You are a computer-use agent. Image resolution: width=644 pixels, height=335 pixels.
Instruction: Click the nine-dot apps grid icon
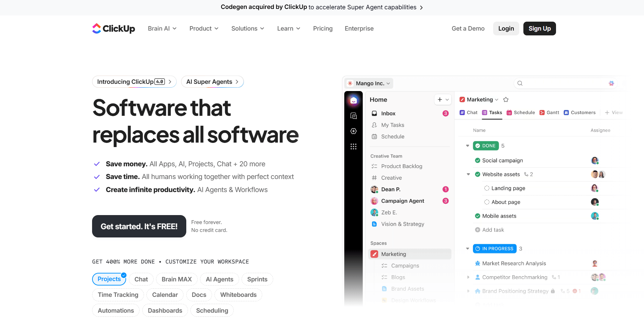click(x=353, y=147)
